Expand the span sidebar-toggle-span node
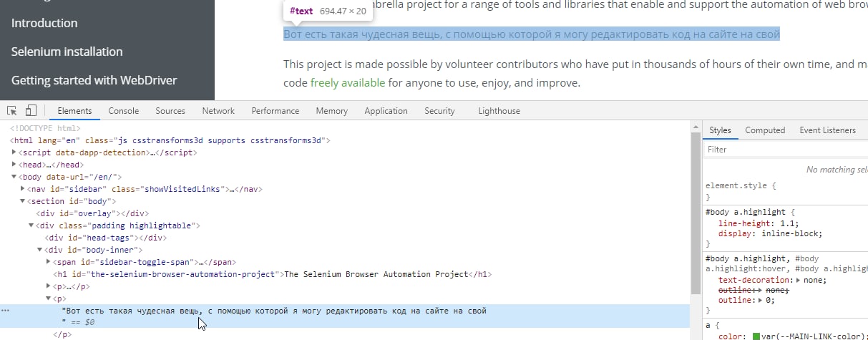The width and height of the screenshot is (868, 340). click(48, 262)
